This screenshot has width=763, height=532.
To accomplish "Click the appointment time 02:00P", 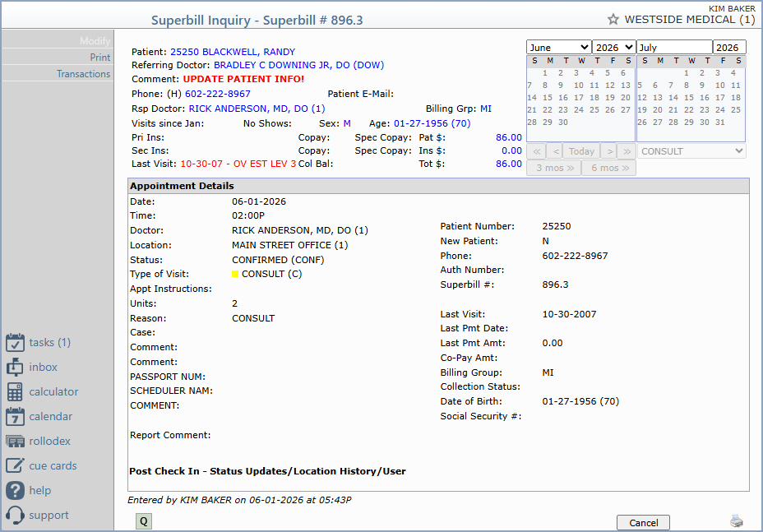I will coord(248,215).
